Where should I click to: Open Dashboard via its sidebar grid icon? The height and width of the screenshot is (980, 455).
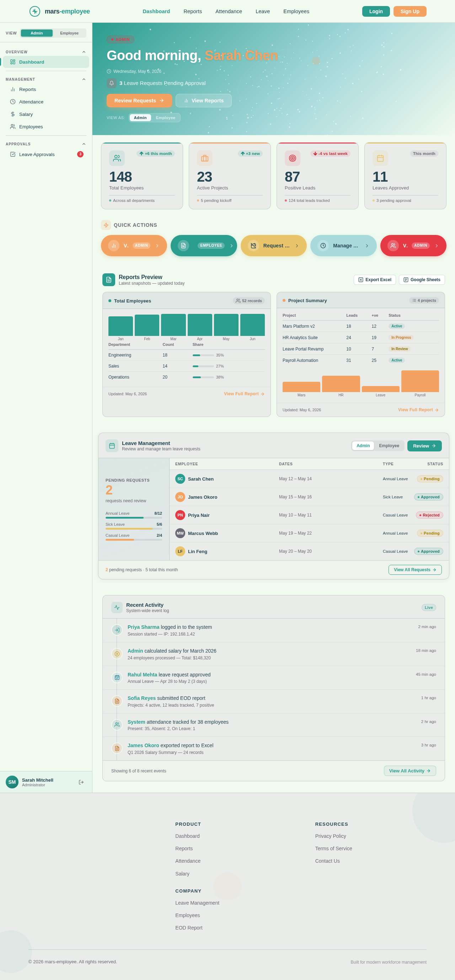click(12, 62)
